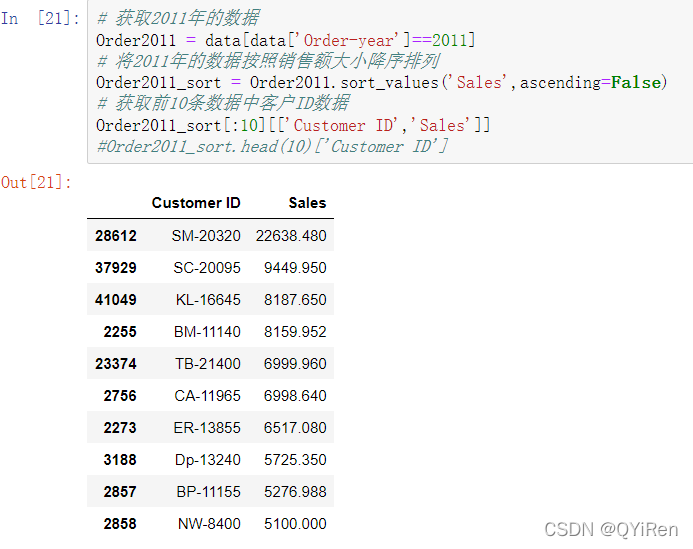Select row index 28612
Image resolution: width=693 pixels, height=549 pixels.
pos(116,236)
